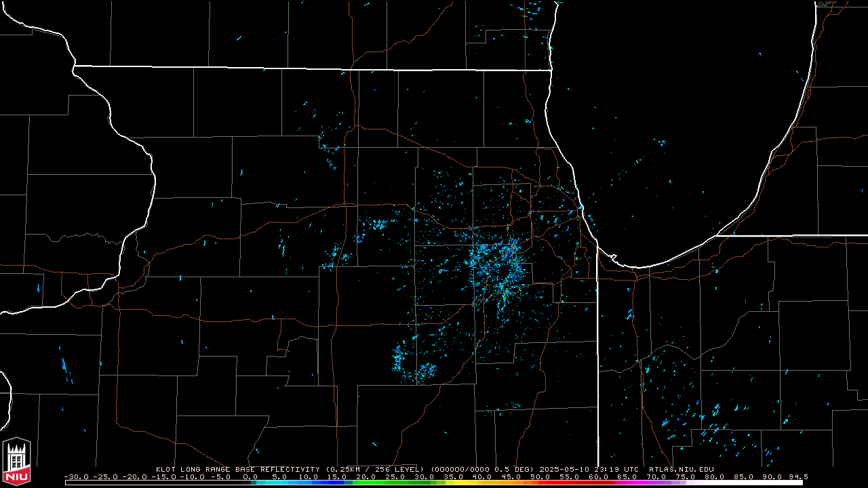Click the 'KLOT LONG RANGE BASE REFLECTIVITY' title text

pos(237,469)
